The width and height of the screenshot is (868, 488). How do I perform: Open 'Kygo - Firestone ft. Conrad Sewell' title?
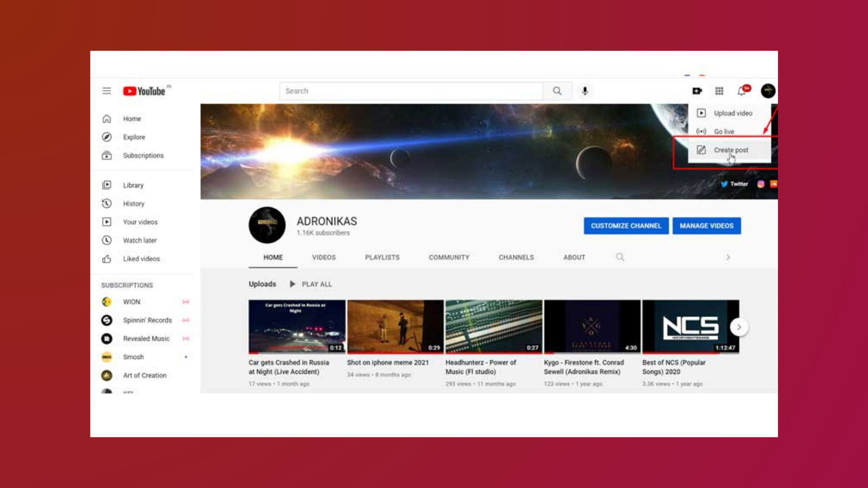pos(584,367)
